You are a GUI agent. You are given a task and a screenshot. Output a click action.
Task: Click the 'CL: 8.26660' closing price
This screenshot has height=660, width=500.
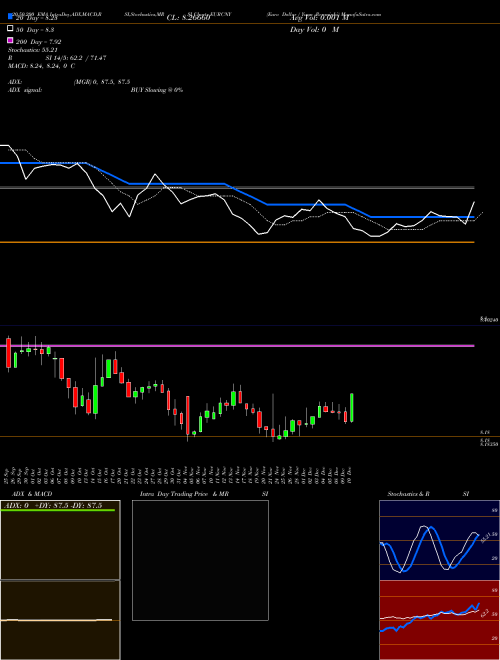point(188,18)
